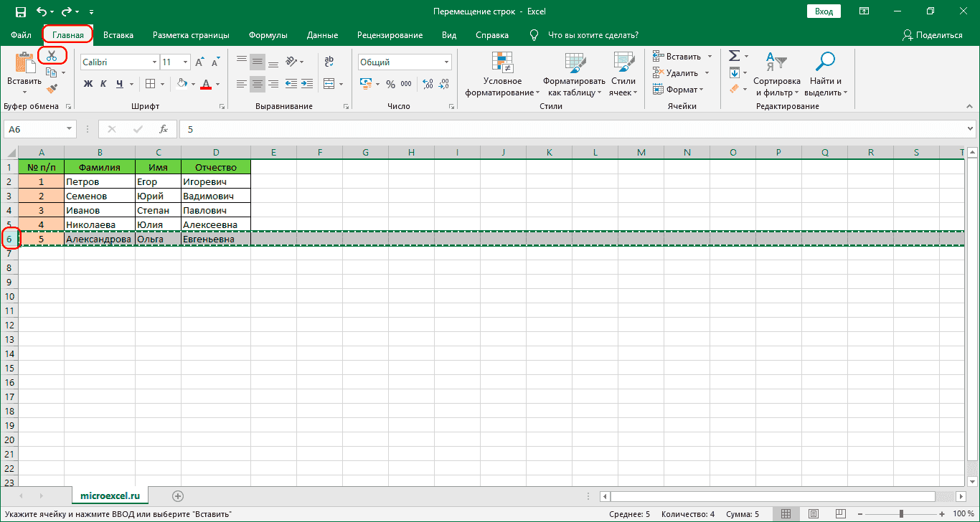Screen dimensions: 980x522
Task: Toggle center horizontal alignment
Action: click(258, 84)
